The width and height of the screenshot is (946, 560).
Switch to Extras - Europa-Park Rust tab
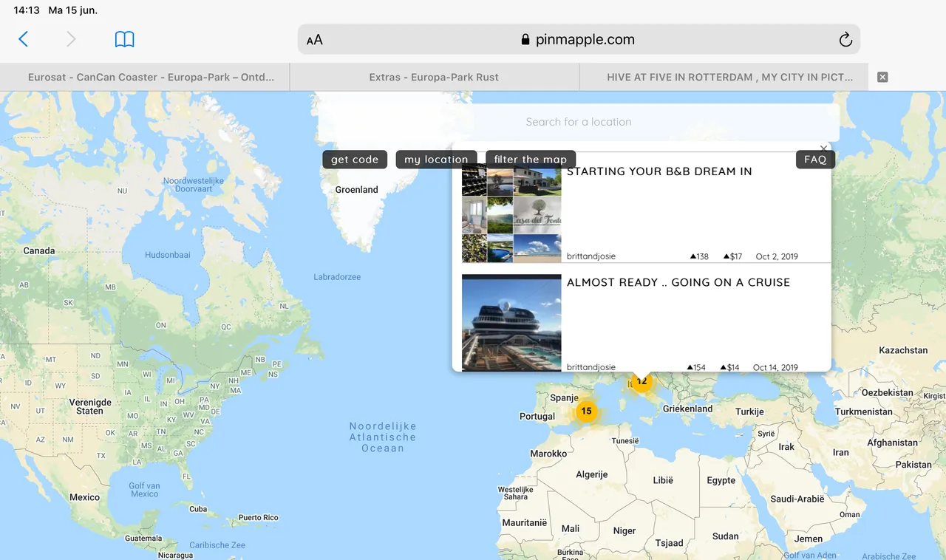(434, 77)
